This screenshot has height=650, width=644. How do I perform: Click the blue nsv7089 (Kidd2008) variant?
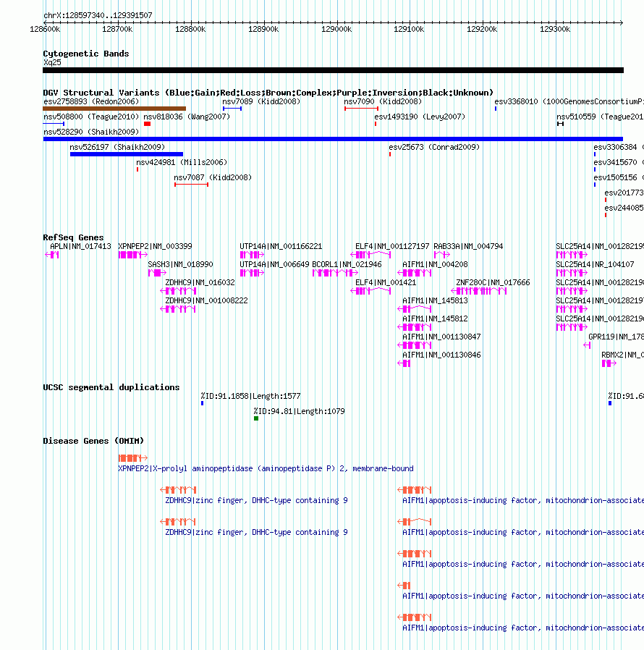pyautogui.click(x=232, y=109)
